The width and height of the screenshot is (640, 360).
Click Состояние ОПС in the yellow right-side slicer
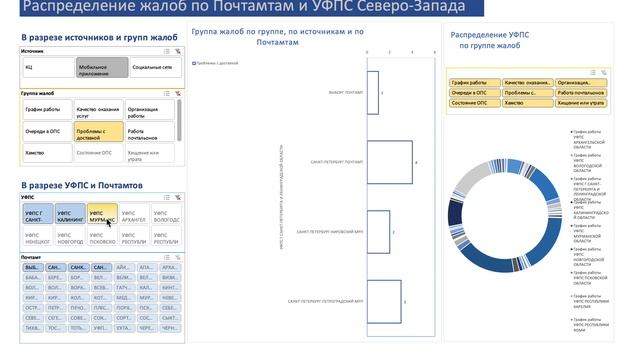tap(475, 103)
